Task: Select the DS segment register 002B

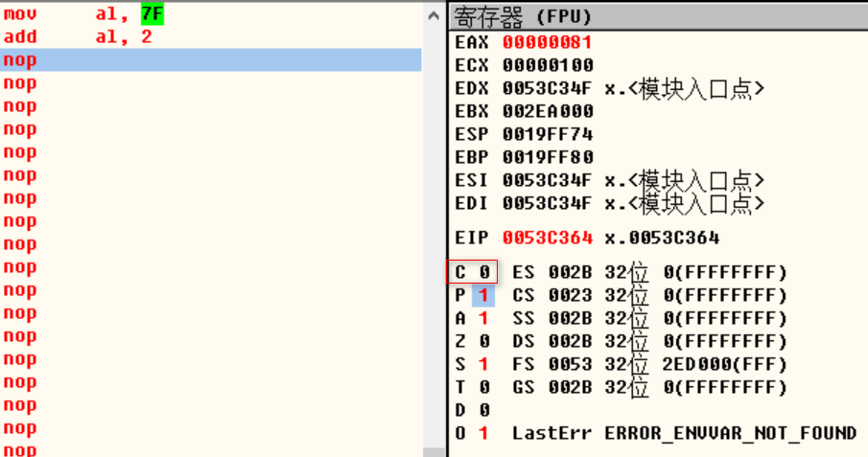Action: pyautogui.click(x=570, y=341)
